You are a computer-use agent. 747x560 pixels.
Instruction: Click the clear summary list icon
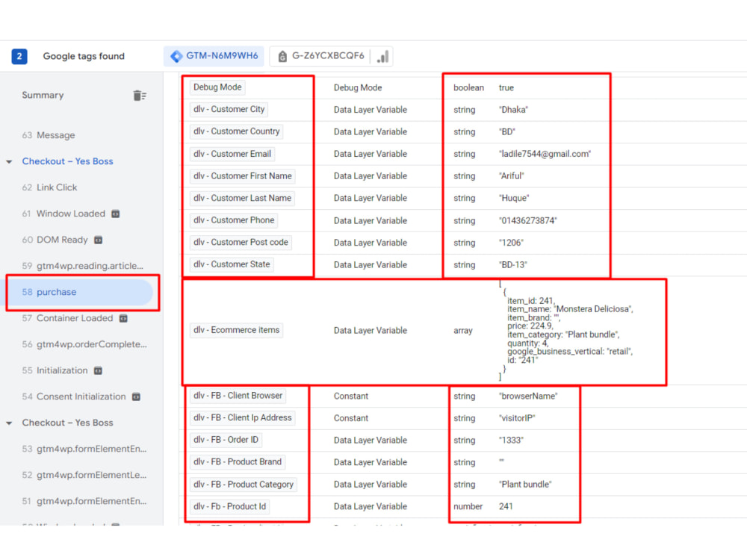140,96
